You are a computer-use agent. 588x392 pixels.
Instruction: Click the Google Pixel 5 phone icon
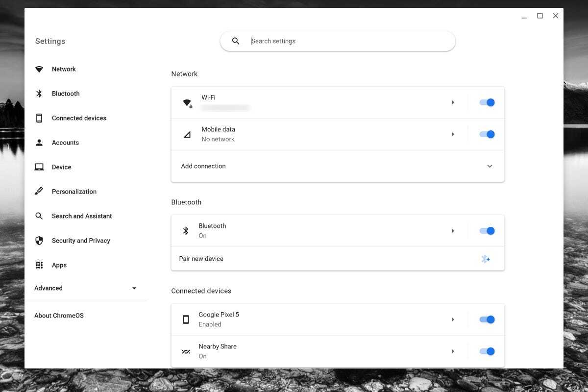point(186,319)
